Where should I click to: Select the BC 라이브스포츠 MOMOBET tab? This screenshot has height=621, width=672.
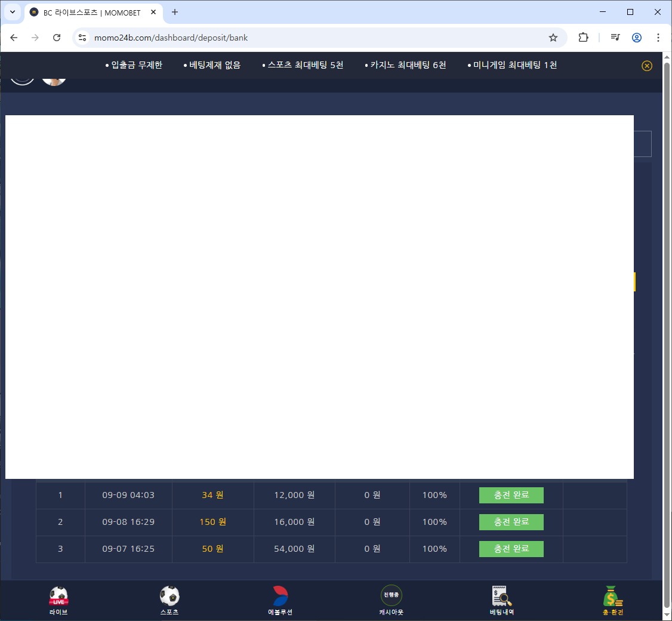coord(90,13)
